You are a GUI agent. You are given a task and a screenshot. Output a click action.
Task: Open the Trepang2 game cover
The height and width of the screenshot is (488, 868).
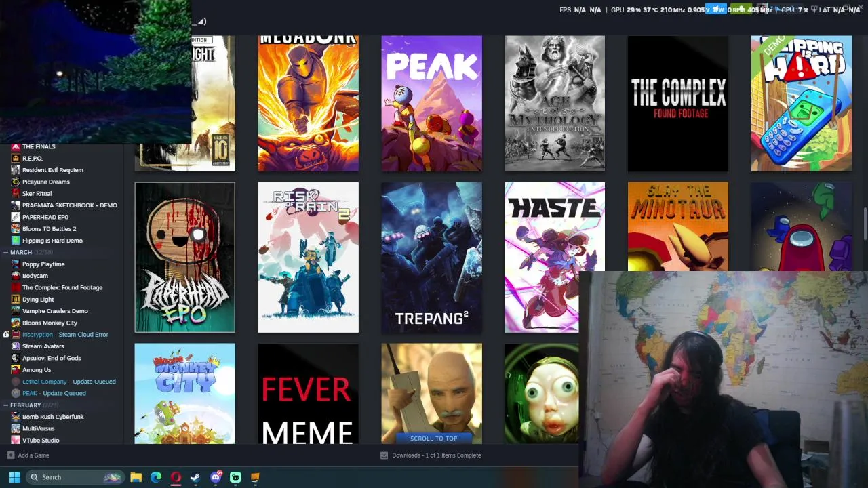point(431,258)
